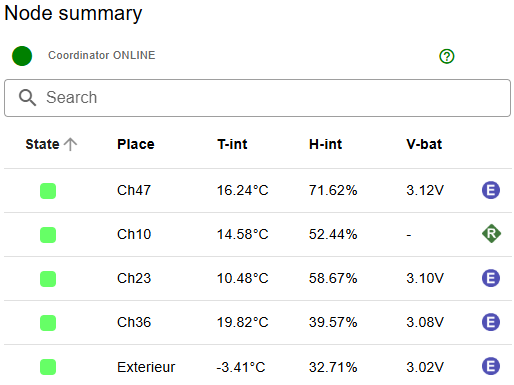The height and width of the screenshot is (385, 514).
Task: Sort by the T-int column header
Action: click(232, 144)
